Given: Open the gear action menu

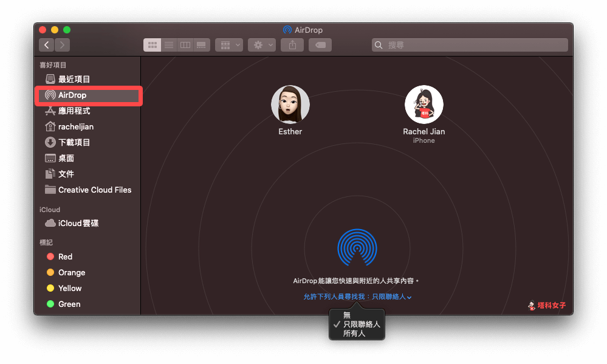Looking at the screenshot, I should click(262, 45).
